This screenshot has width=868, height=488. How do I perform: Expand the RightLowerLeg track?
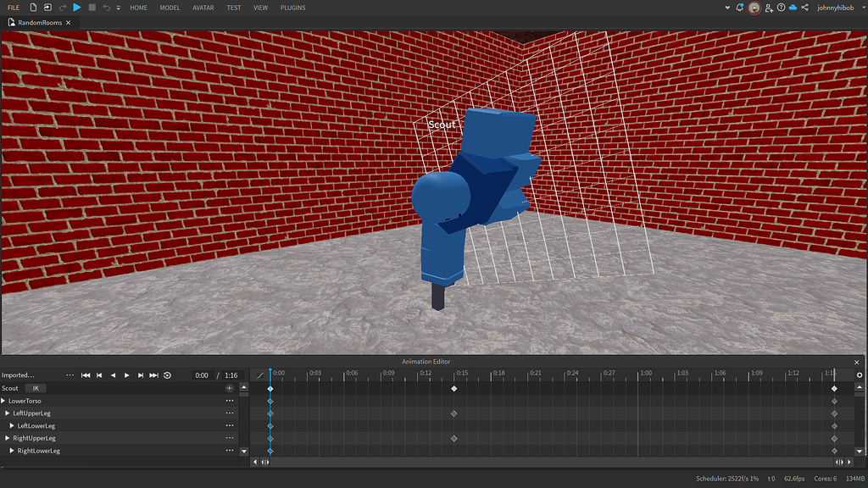pos(12,451)
